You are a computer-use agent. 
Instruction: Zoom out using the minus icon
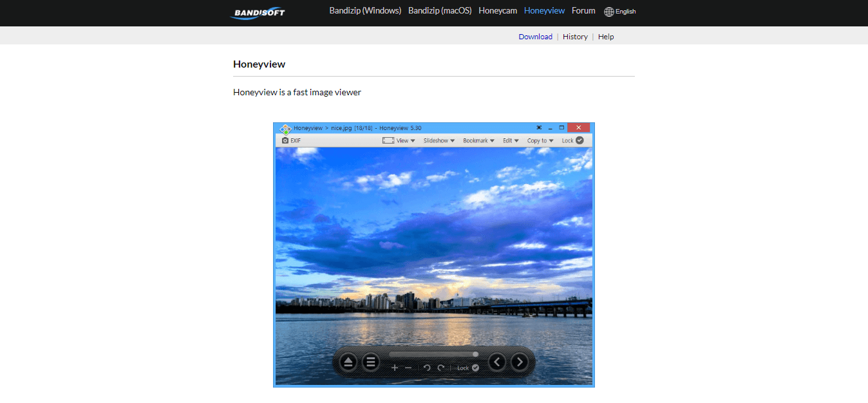tap(408, 368)
